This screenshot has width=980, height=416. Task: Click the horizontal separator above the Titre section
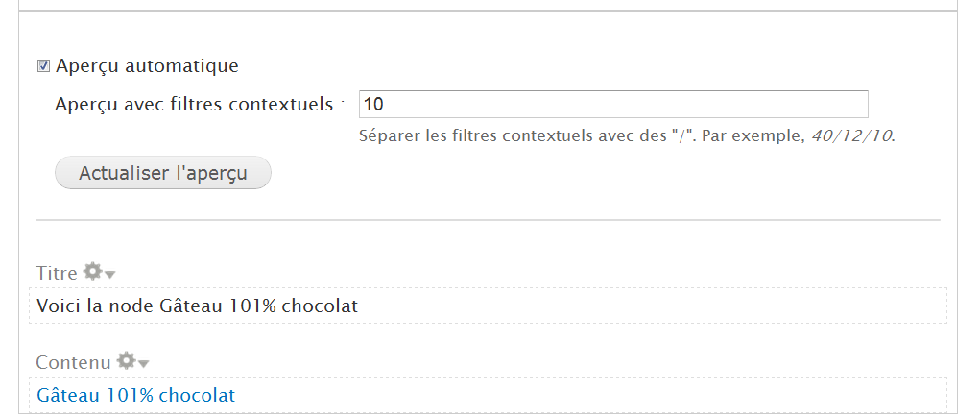(x=488, y=221)
